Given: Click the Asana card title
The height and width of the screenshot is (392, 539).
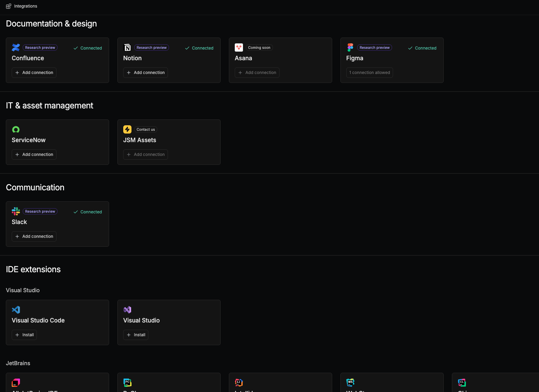Looking at the screenshot, I should pyautogui.click(x=243, y=58).
